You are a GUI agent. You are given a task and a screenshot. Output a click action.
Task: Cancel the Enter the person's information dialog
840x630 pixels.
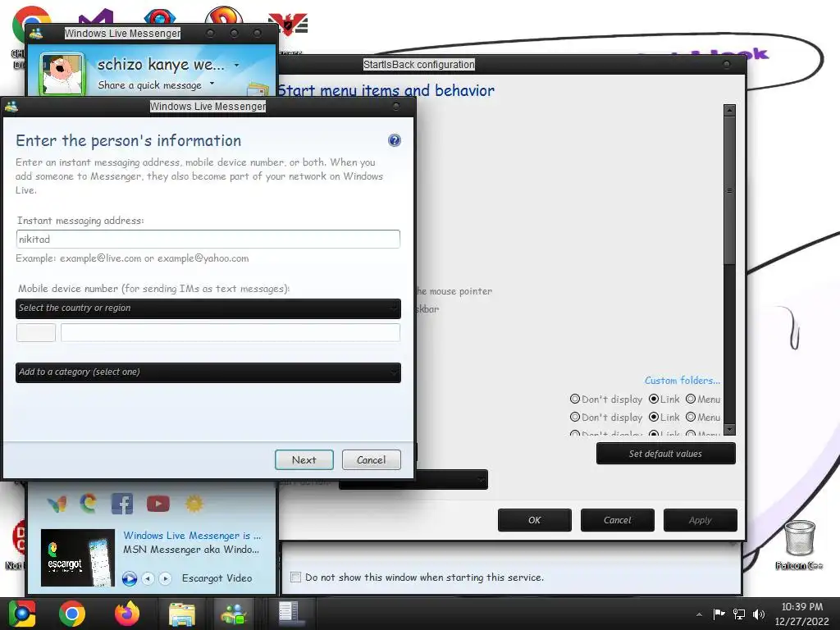[372, 459]
